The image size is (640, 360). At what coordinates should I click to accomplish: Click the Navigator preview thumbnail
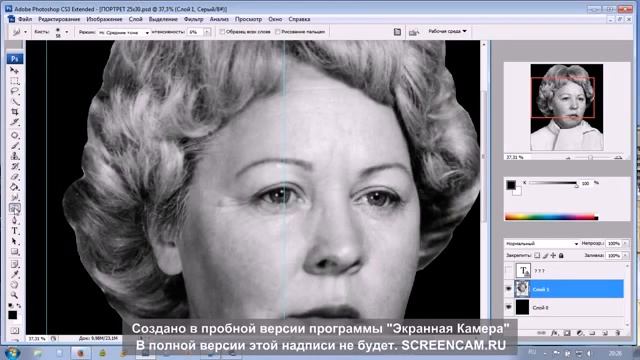pos(567,107)
